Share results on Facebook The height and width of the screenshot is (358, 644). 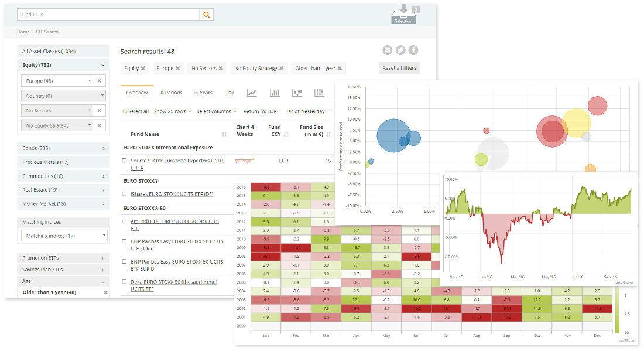[x=413, y=50]
